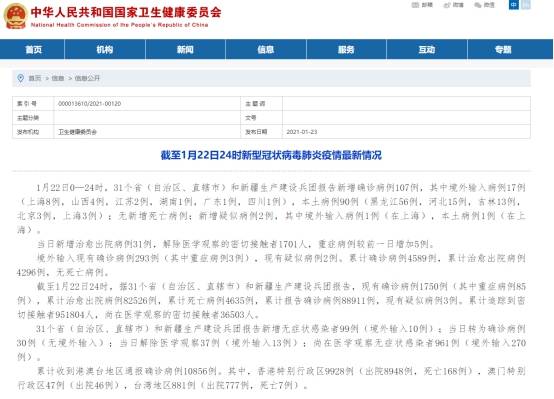Click the site title 中华人民共和国国家卫生健康委员会
The width and height of the screenshot is (554, 399).
[x=126, y=12]
